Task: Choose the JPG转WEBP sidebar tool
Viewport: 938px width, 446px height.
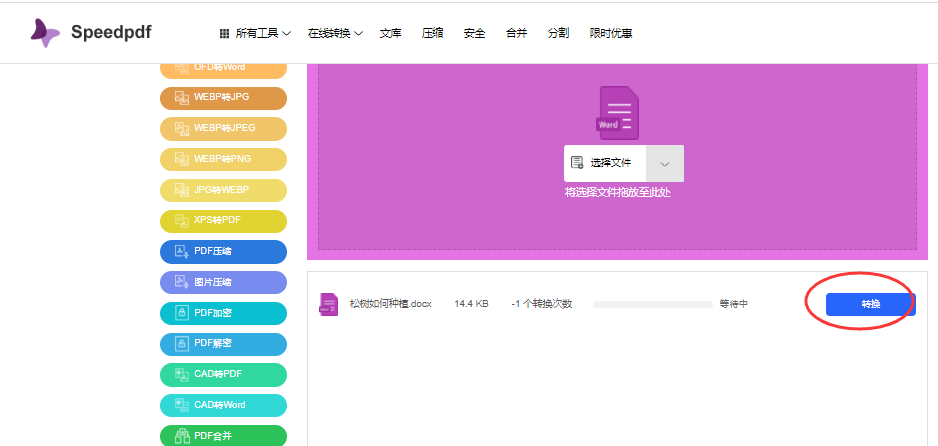Action: pos(223,190)
